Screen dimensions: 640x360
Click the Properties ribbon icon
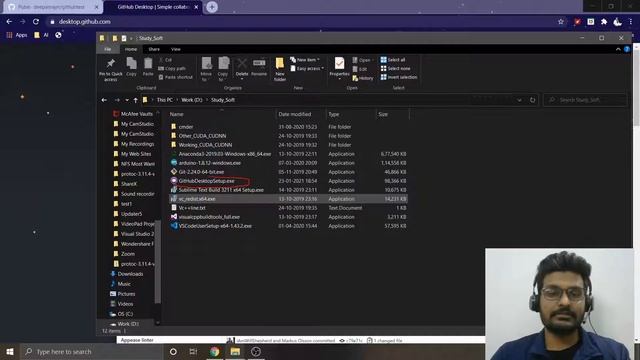339,68
